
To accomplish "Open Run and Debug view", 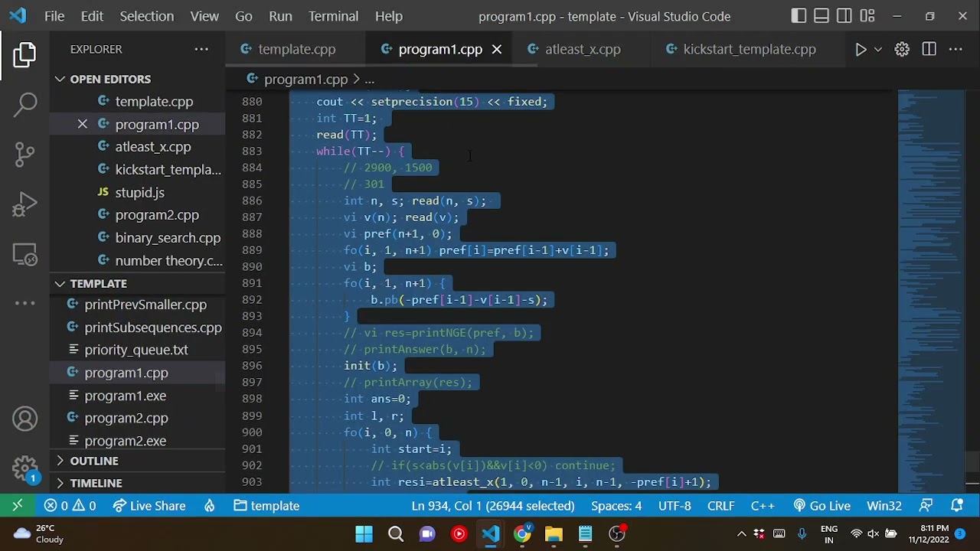I will (24, 204).
